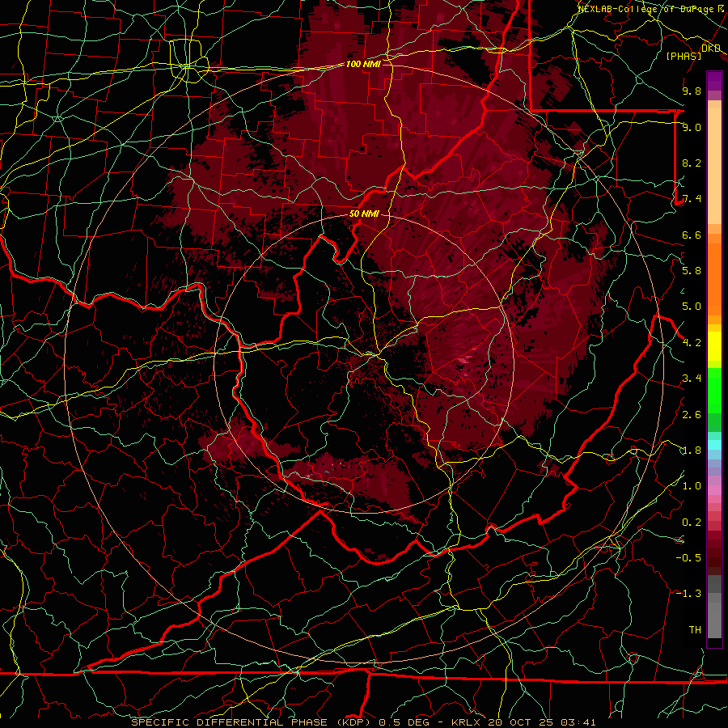
Task: Click the cyan segment of the color bar
Action: coord(714,444)
